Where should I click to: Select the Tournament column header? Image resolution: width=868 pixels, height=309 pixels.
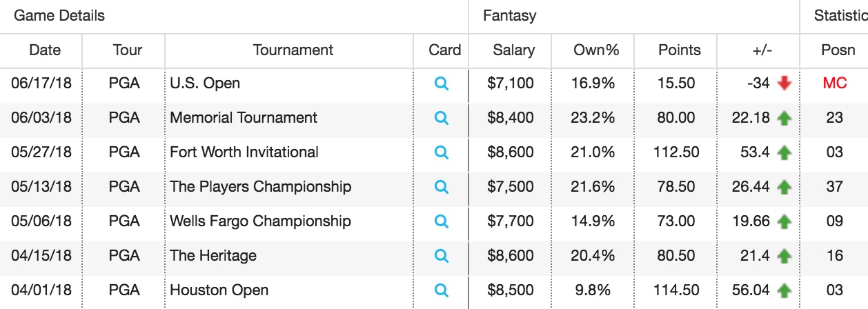click(x=293, y=50)
